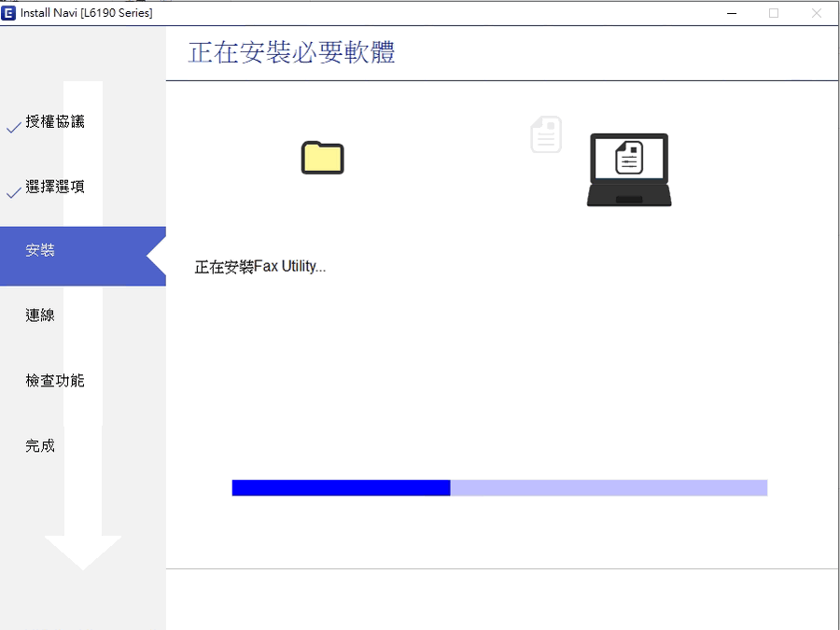Click the laptop computer icon
Image resolution: width=840 pixels, height=630 pixels.
click(x=629, y=169)
